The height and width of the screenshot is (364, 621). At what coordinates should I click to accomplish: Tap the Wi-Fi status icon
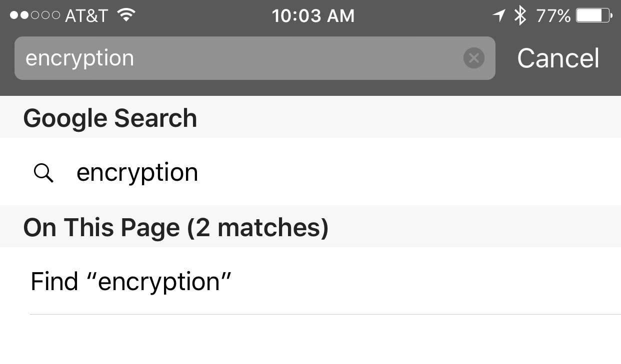(127, 15)
